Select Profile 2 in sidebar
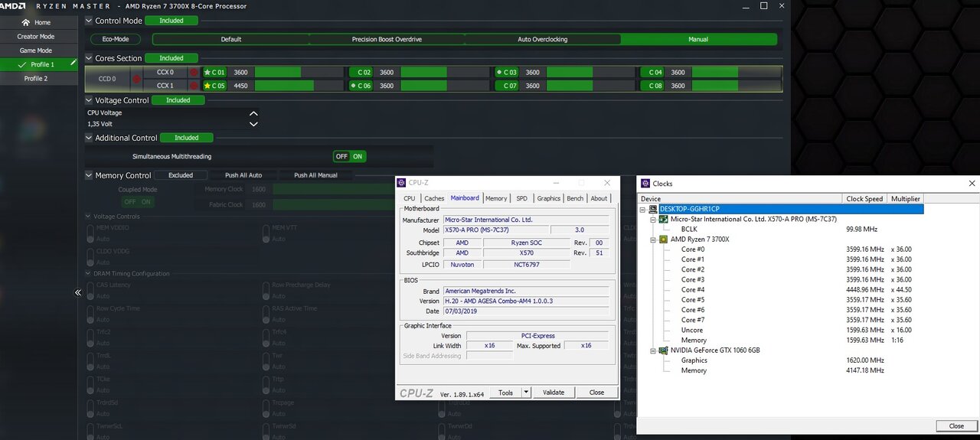This screenshot has height=440, width=980. coord(36,78)
